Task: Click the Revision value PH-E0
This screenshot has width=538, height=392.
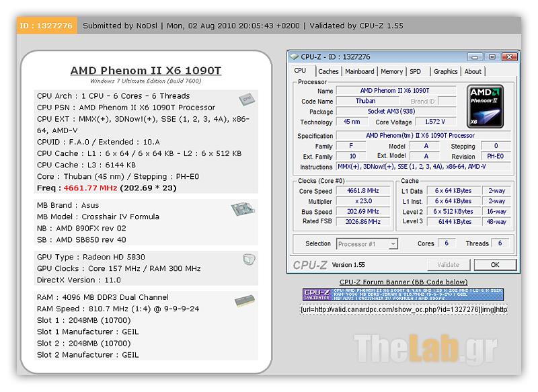Action: (496, 157)
